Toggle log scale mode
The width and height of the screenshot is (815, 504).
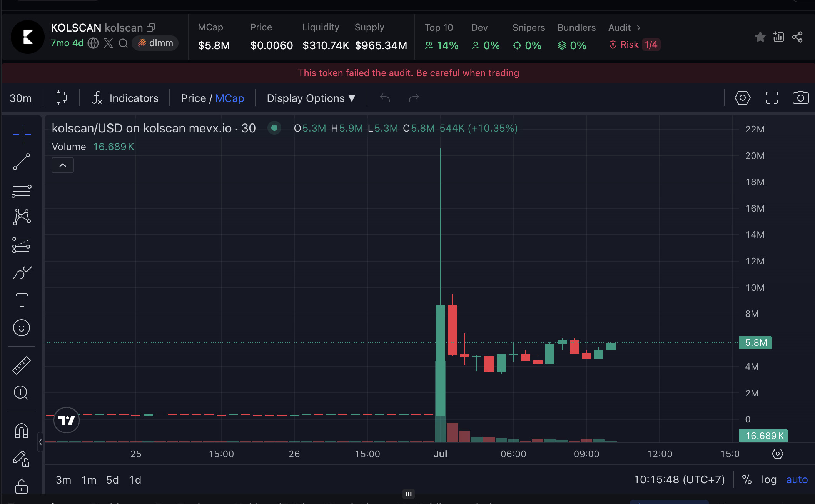(769, 479)
